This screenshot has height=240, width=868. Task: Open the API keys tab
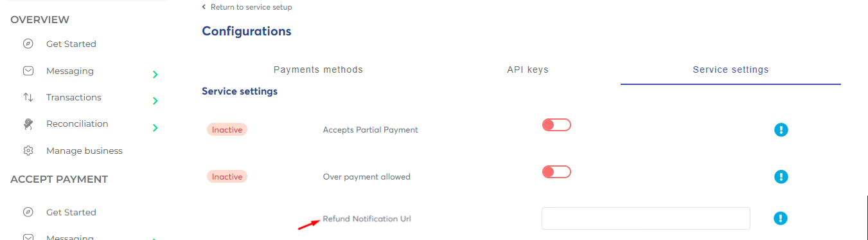tap(527, 69)
